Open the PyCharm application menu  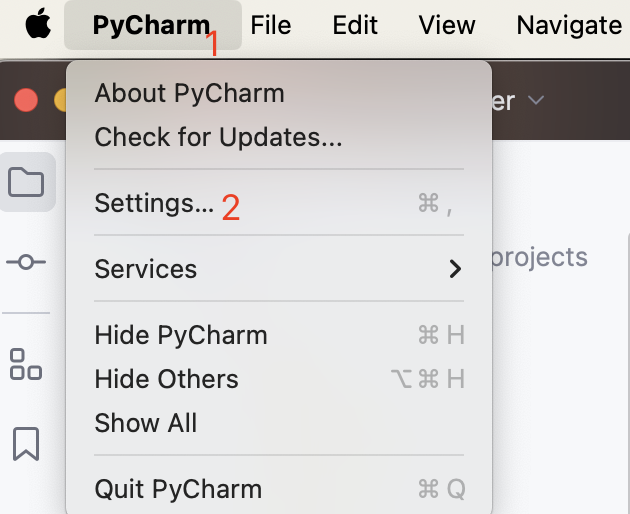(x=151, y=25)
